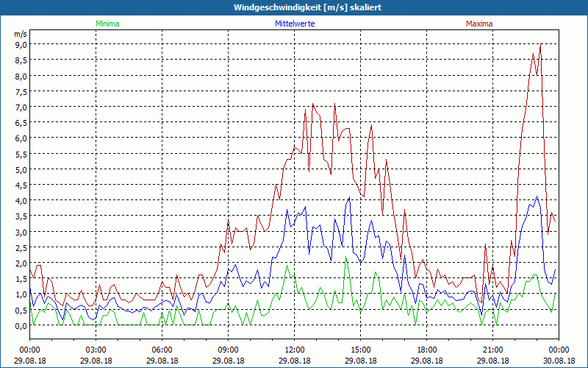The height and width of the screenshot is (368, 588).
Task: Click the 1,5 y-axis value
Action: click(21, 279)
